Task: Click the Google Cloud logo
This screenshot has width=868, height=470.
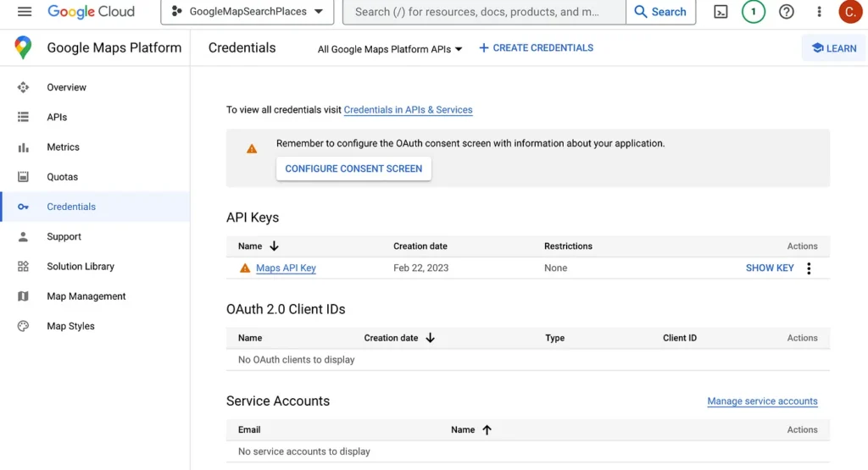Action: pyautogui.click(x=91, y=12)
